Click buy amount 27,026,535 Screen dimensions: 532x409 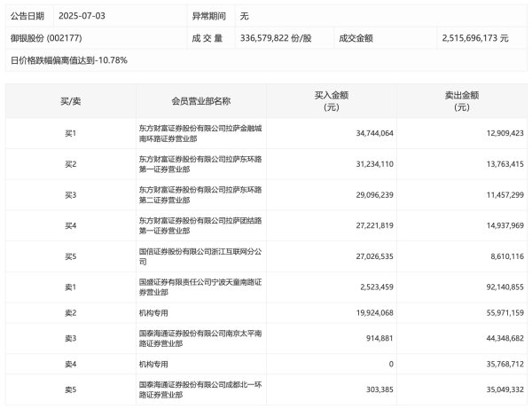(374, 256)
